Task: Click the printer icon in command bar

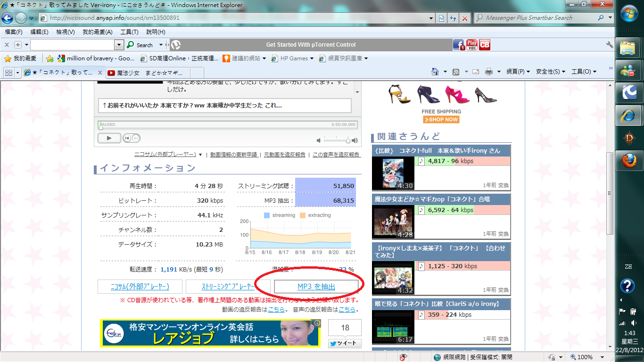Action: click(x=489, y=72)
